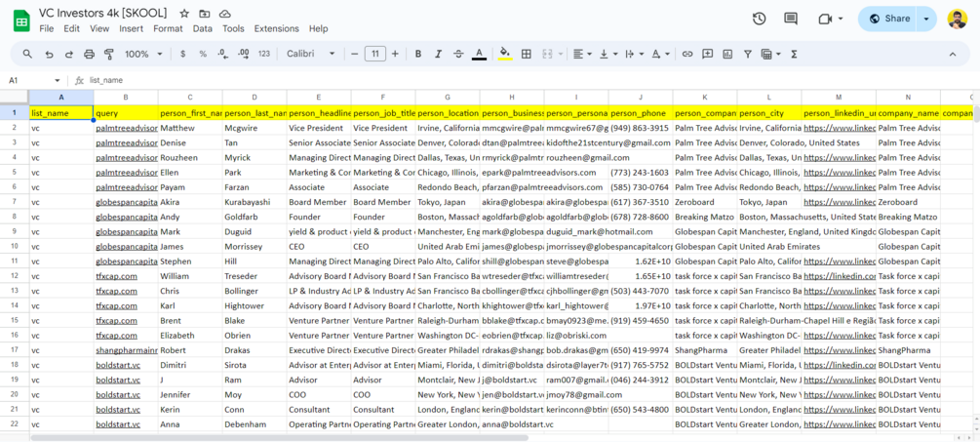Click the font size field
Viewport: 980px width, 442px height.
[x=375, y=55]
